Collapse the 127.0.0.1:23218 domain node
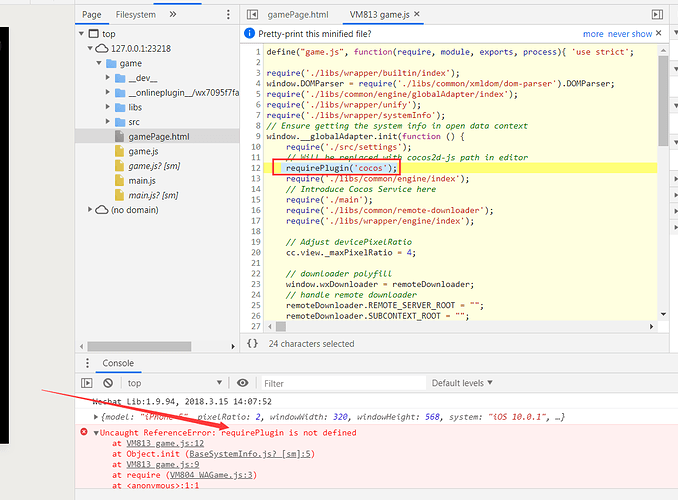Viewport: 678px width, 500px height. tap(90, 48)
